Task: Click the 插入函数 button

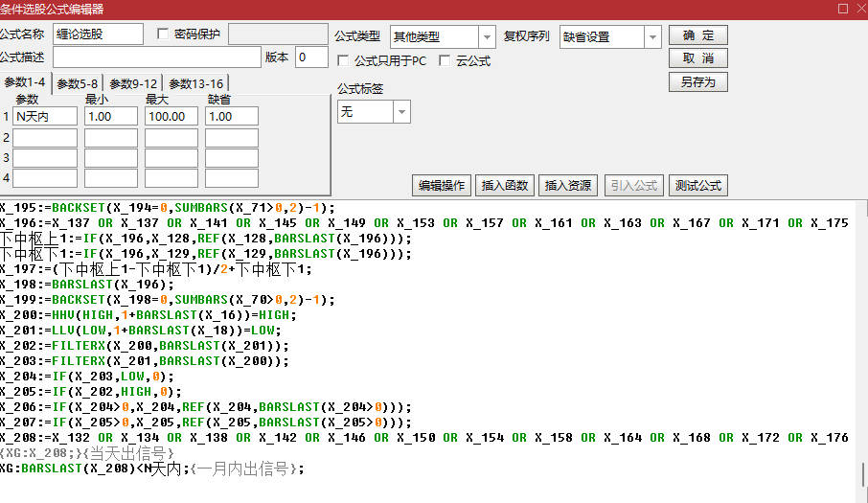Action: (x=504, y=185)
